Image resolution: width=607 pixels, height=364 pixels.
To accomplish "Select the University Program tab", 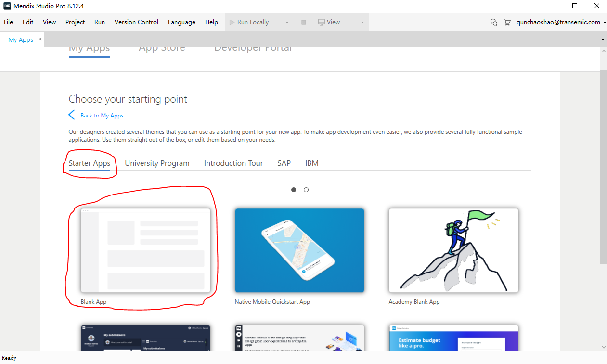I will (x=157, y=163).
